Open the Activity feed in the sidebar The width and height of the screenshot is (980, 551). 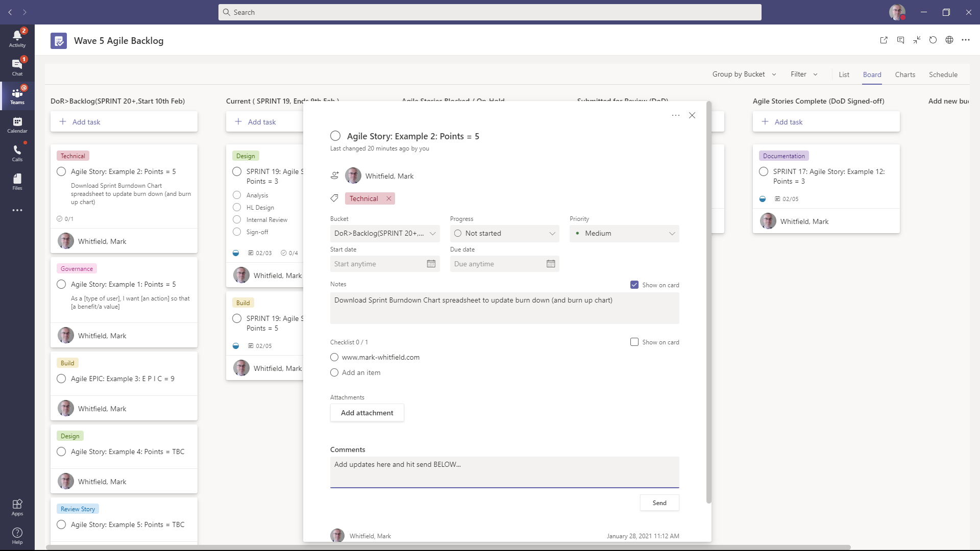[17, 38]
